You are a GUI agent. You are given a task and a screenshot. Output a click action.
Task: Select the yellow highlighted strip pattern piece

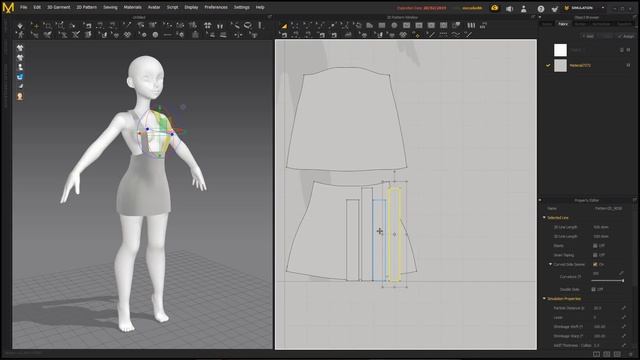coord(394,234)
